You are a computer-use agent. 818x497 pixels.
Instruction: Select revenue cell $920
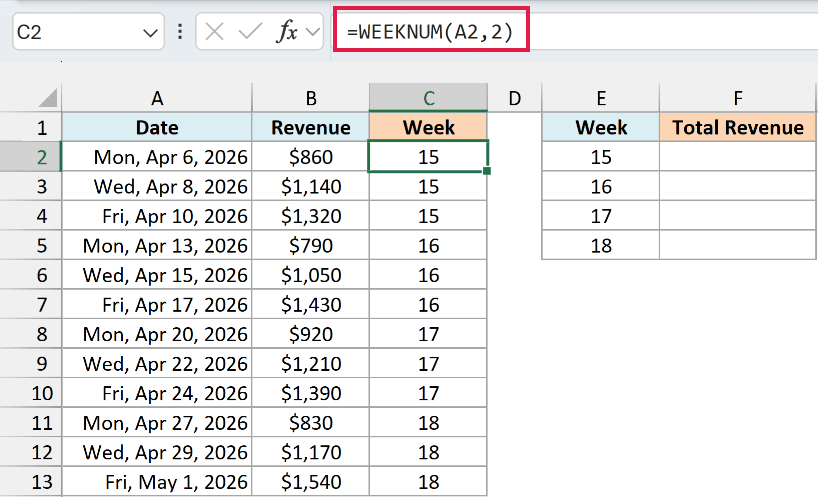coord(310,334)
